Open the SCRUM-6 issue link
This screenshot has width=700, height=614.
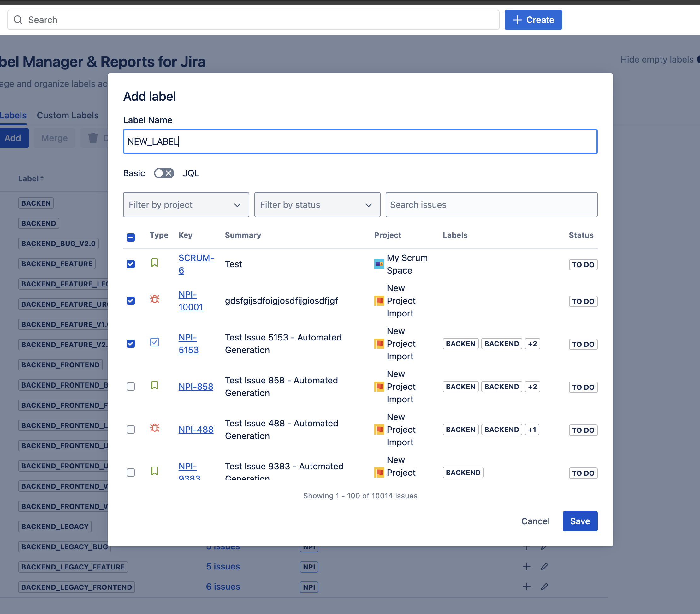(196, 264)
